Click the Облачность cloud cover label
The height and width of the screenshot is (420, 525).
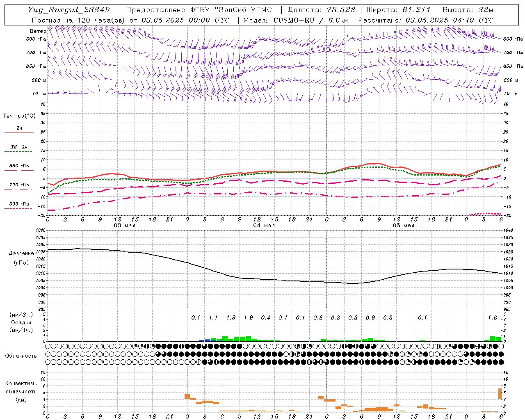(21, 356)
